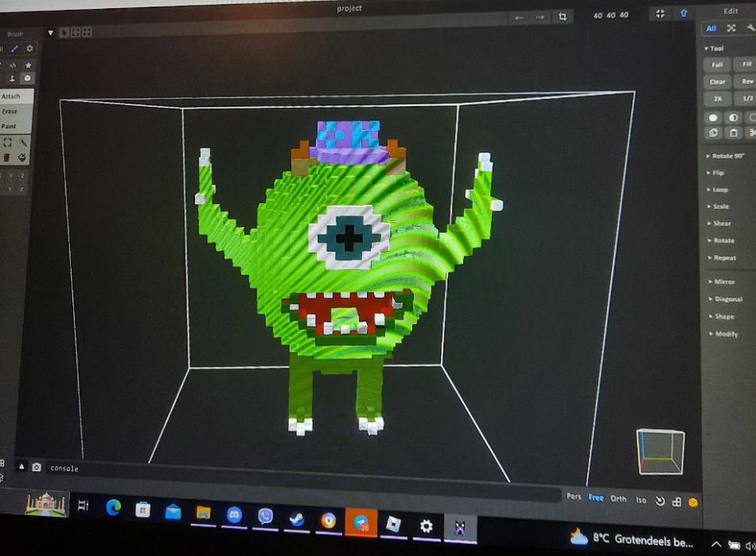Open Discord from the taskbar
The image size is (756, 556).
[x=234, y=515]
